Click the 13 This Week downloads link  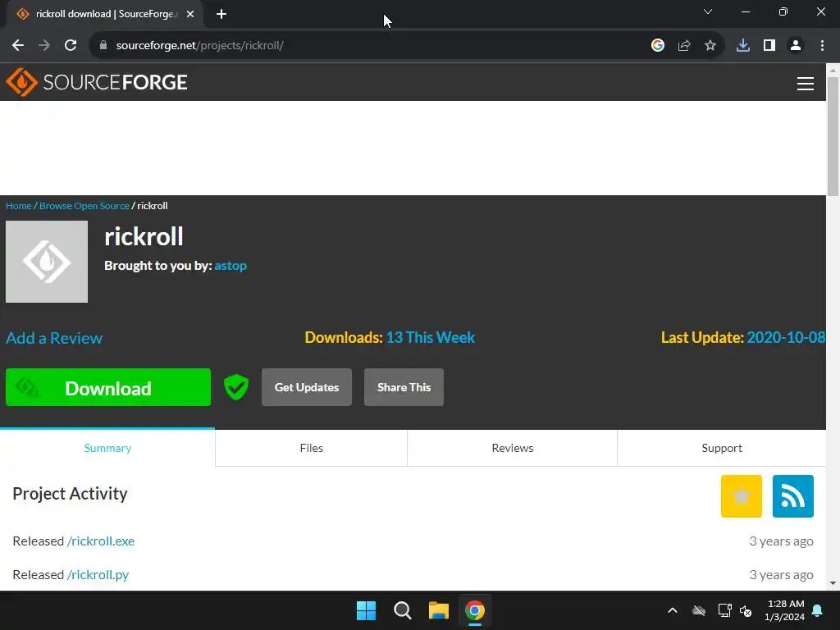[430, 337]
